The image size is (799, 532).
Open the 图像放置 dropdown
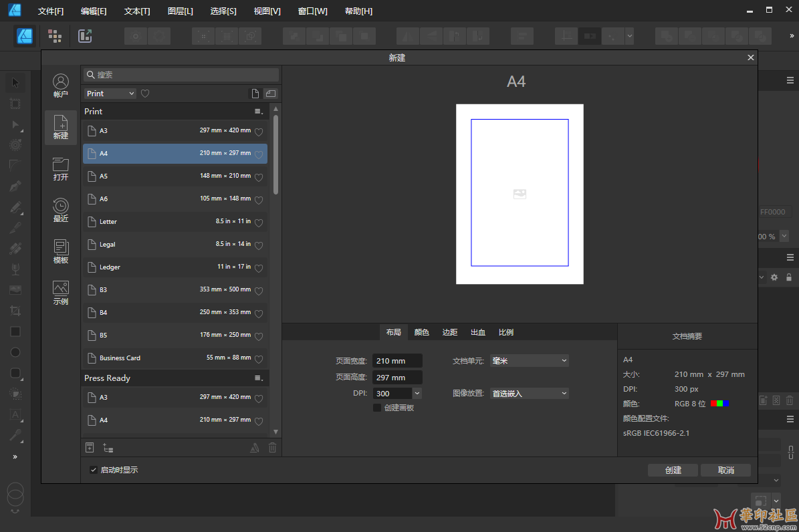point(530,394)
